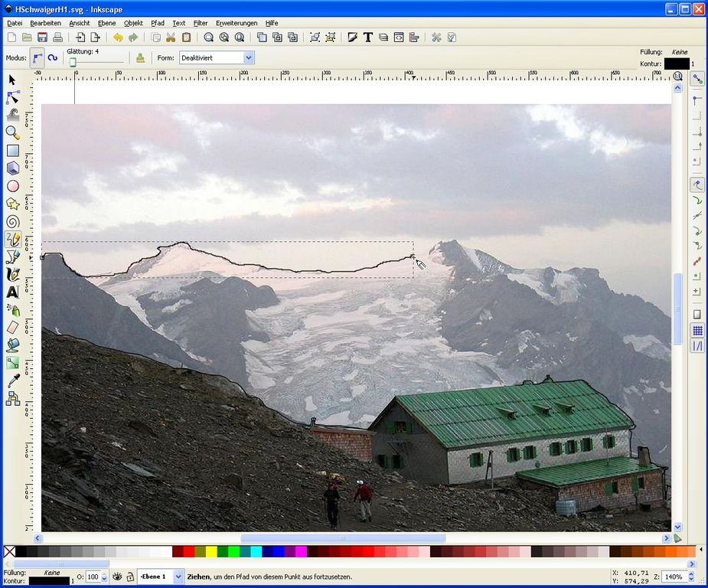Click the undo arrow button
This screenshot has width=708, height=588.
point(118,38)
